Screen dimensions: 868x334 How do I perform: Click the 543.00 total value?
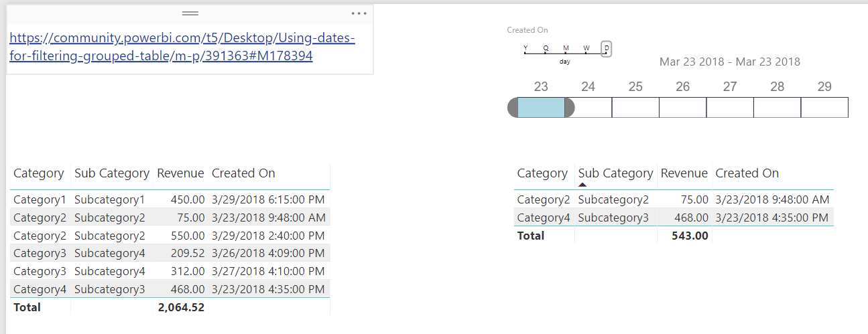(x=690, y=236)
